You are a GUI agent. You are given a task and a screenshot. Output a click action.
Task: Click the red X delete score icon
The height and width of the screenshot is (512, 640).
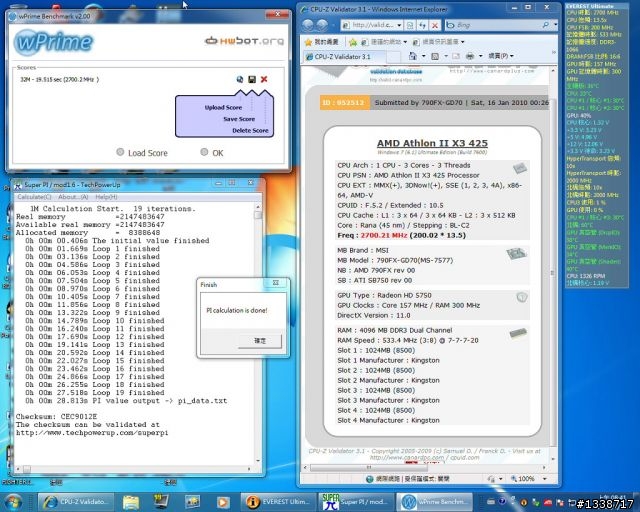coord(264,79)
